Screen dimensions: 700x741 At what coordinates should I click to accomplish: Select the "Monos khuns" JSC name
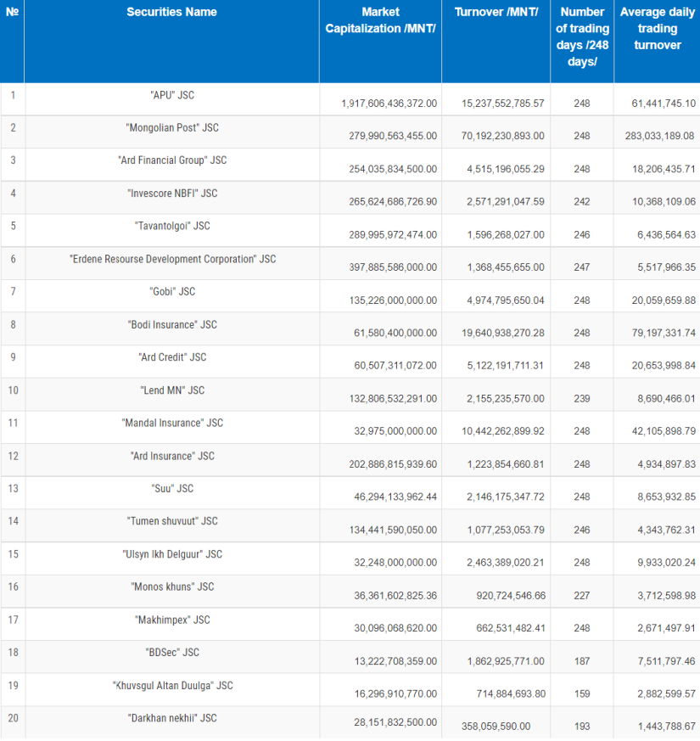pyautogui.click(x=172, y=587)
